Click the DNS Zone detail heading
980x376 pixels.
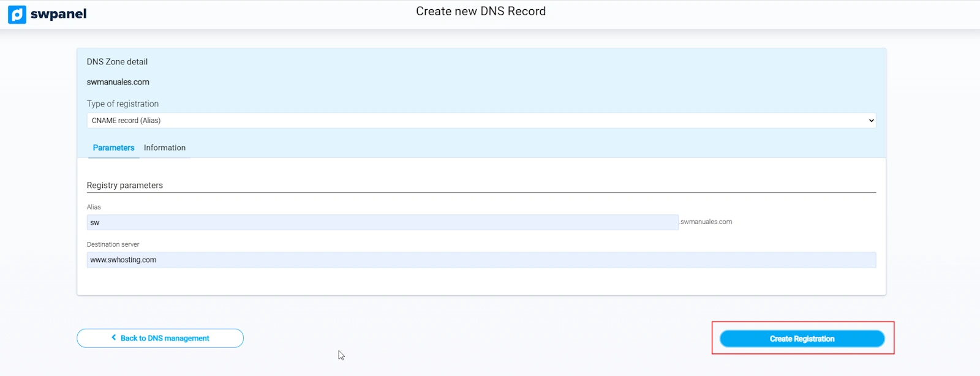(117, 62)
